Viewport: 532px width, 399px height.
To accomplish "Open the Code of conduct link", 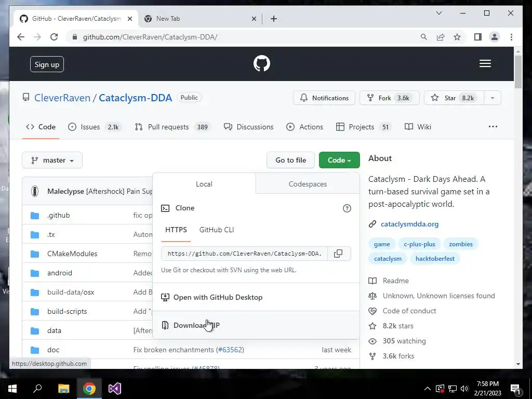I will (409, 311).
